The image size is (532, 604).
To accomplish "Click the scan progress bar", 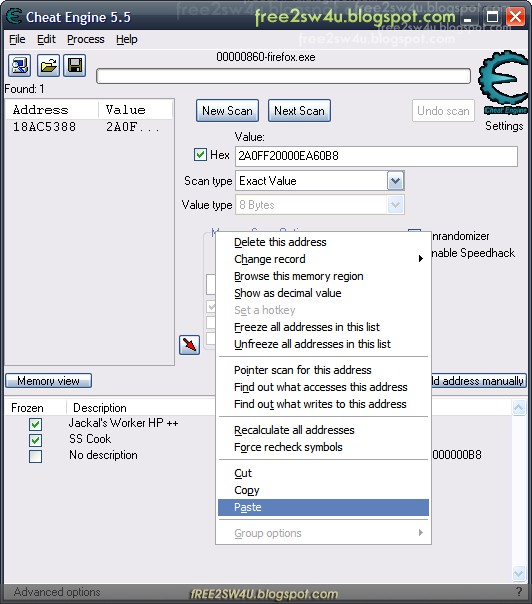I will (x=284, y=76).
